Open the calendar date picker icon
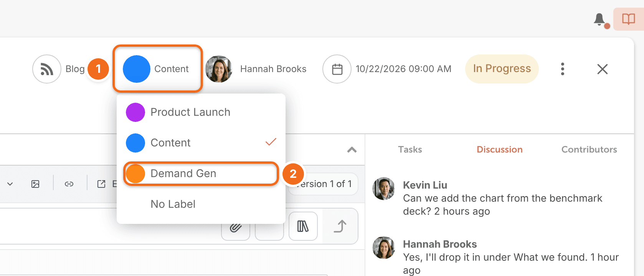This screenshot has height=276, width=644. pos(337,69)
